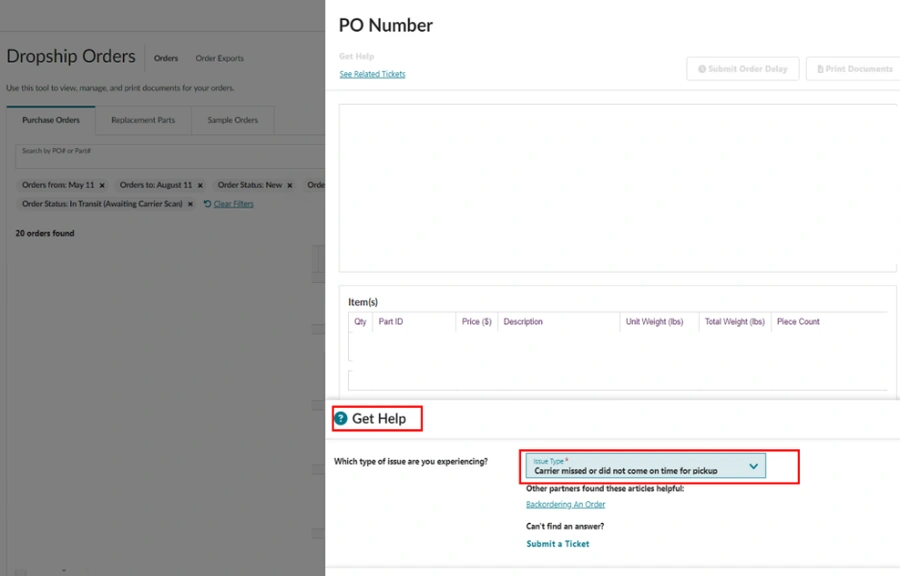Click 'Other partners found these articles helpful:' text
Screen dimensions: 900x576
[605, 489]
